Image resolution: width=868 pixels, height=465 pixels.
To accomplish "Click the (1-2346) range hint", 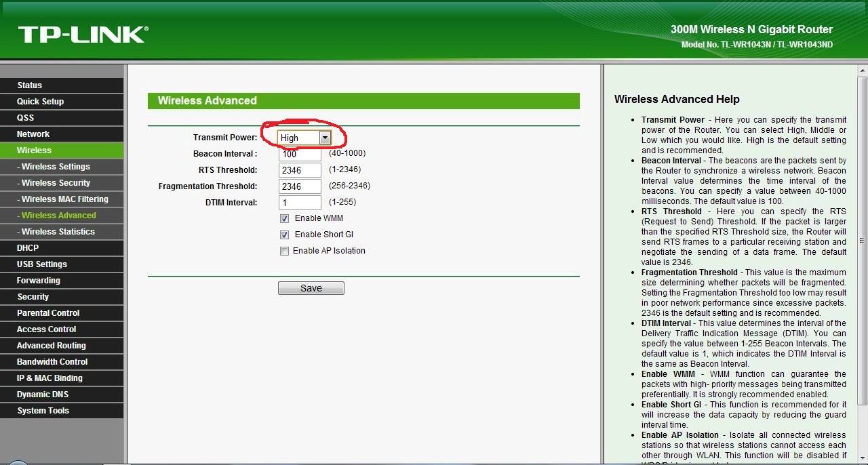I will pos(345,169).
